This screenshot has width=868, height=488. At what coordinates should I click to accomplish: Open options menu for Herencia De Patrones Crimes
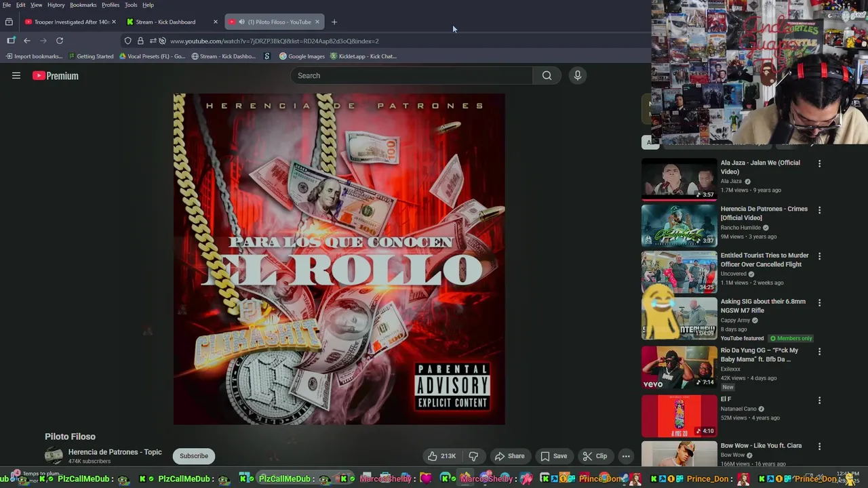[819, 210]
